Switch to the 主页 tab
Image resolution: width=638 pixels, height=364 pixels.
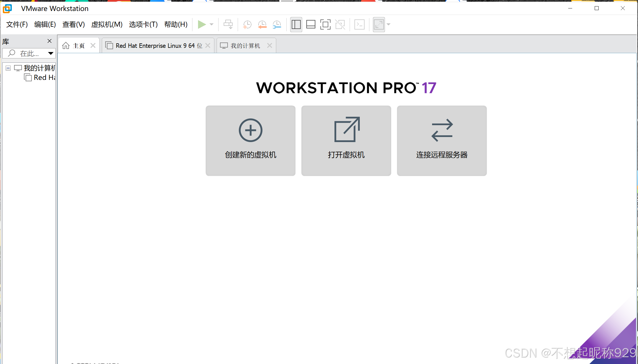pos(79,46)
